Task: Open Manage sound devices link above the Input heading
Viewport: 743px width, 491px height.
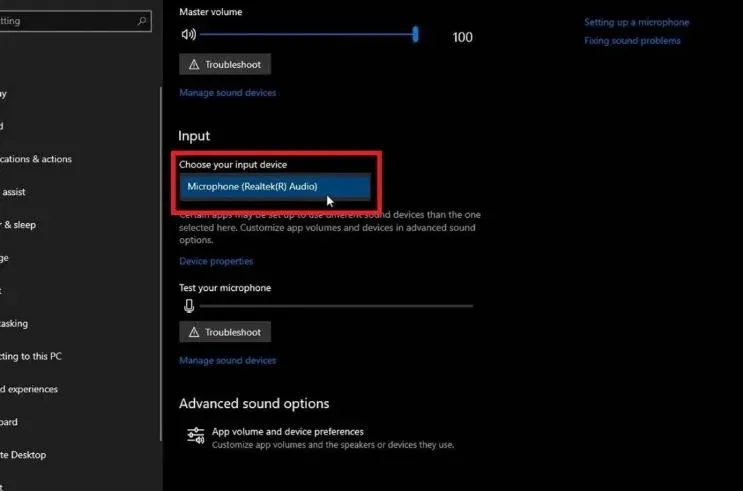Action: 227,93
